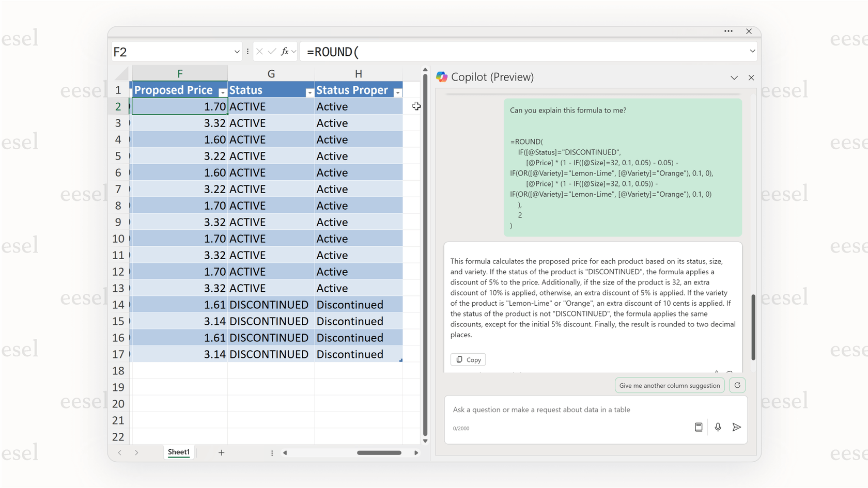Image resolution: width=868 pixels, height=488 pixels.
Task: Copy the formula explanation with the Copy button
Action: point(468,359)
